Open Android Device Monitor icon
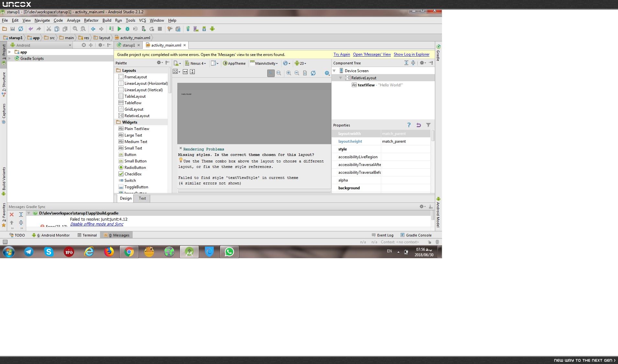 212,29
